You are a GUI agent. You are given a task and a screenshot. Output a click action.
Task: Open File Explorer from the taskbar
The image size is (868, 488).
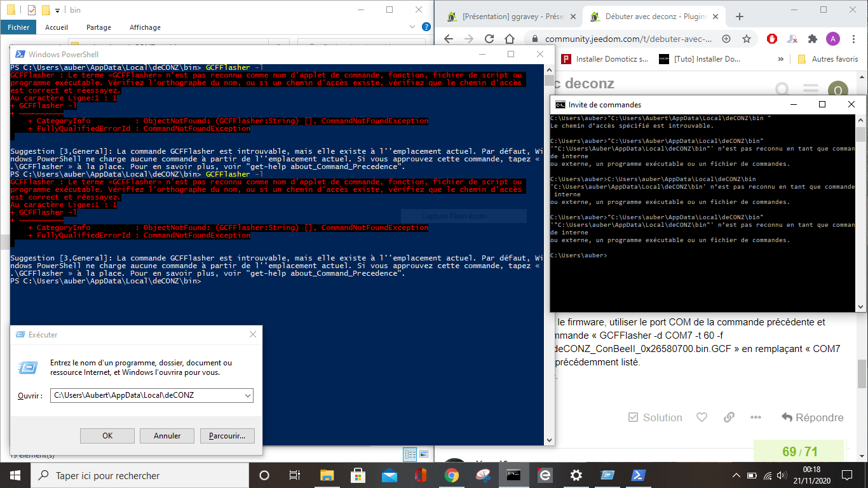327,475
